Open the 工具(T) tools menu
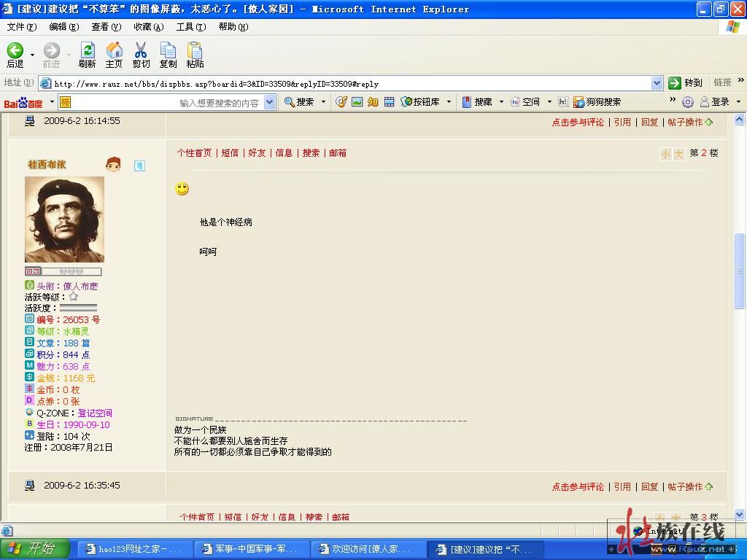The height and width of the screenshot is (560, 747). (190, 27)
